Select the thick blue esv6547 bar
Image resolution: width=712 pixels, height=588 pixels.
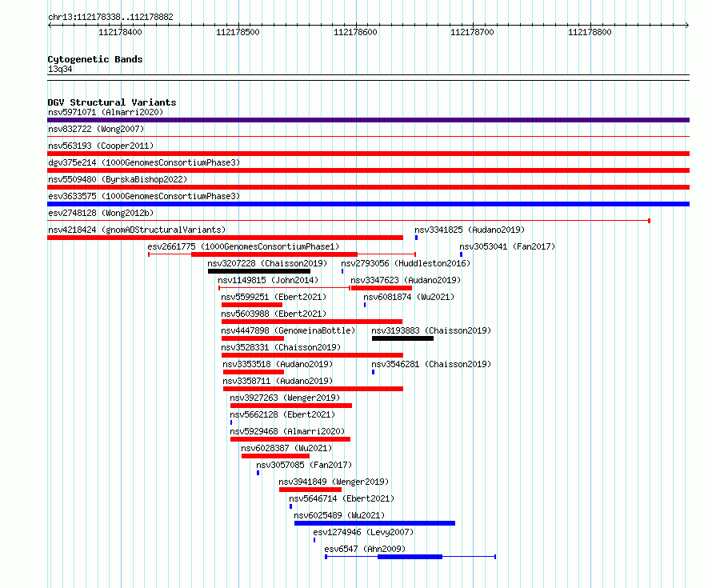410,557
